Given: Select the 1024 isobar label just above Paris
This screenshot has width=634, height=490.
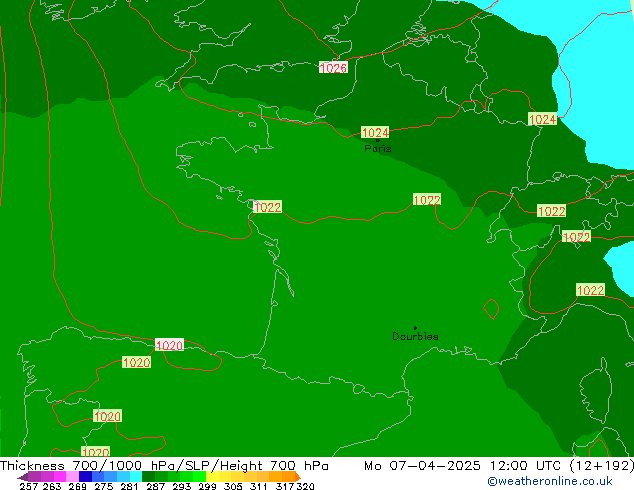Looking at the screenshot, I should coord(375,132).
